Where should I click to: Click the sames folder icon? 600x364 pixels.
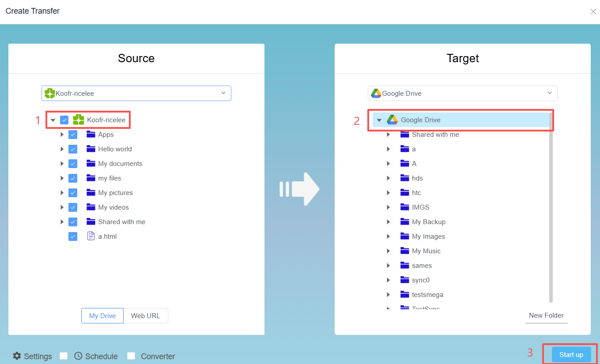point(405,265)
